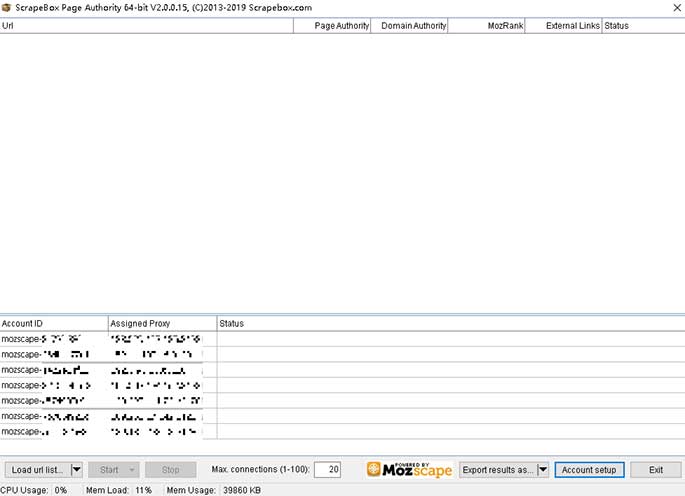Click the accounts panel Status column header
Image resolution: width=685 pixels, height=496 pixels.
(x=451, y=323)
